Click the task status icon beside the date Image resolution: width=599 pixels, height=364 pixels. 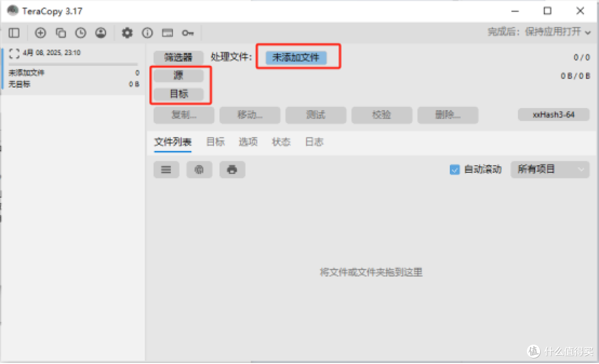(14, 53)
